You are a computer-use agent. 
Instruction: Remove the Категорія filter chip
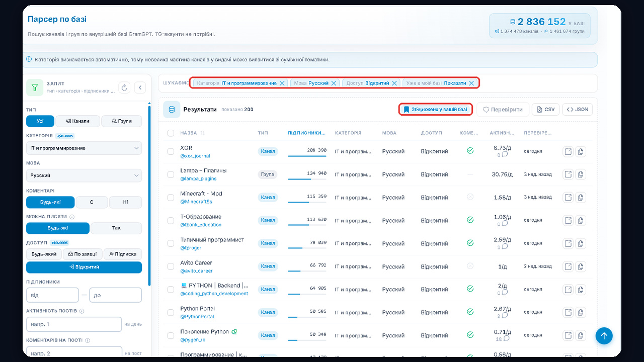(x=282, y=83)
